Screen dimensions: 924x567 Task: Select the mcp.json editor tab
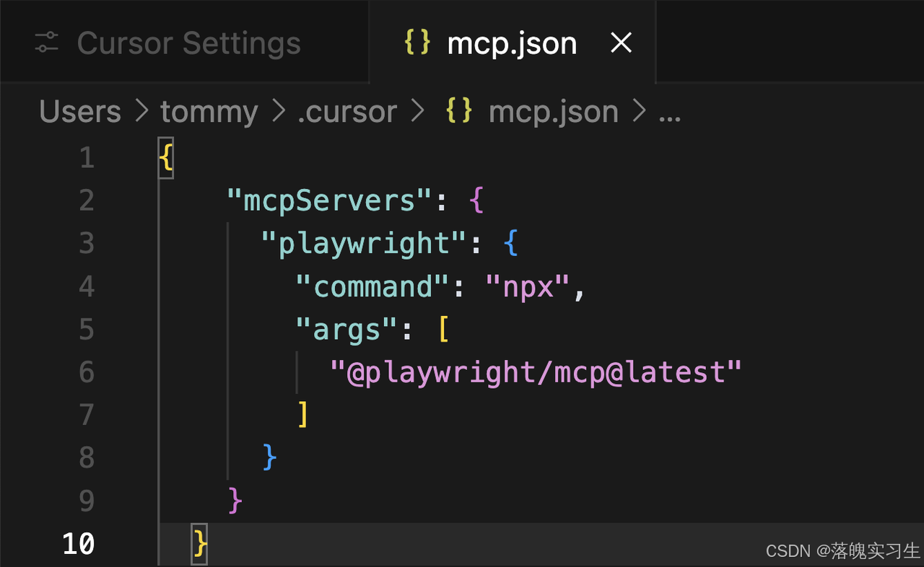[513, 43]
